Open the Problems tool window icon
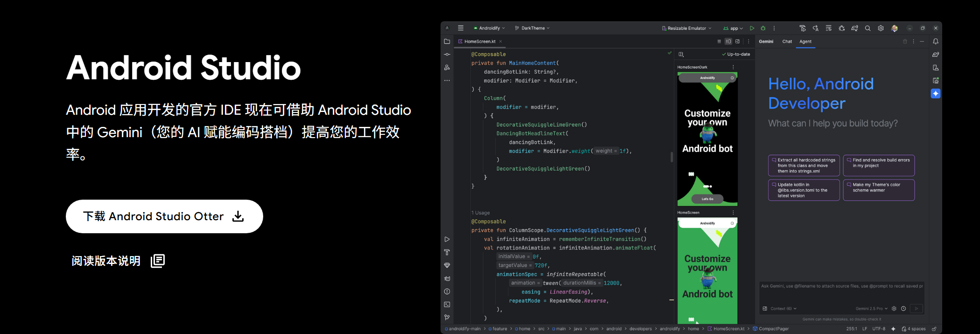The width and height of the screenshot is (980, 334). coord(447,292)
